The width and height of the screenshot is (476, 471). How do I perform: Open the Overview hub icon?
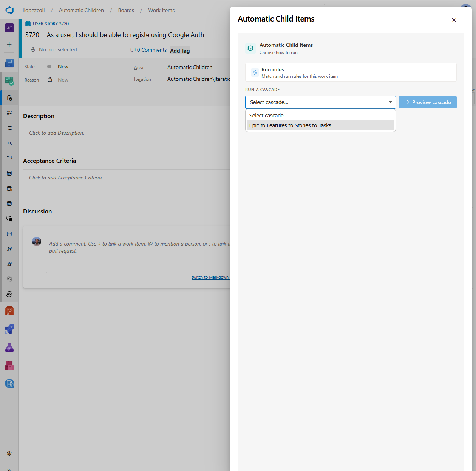pyautogui.click(x=9, y=63)
